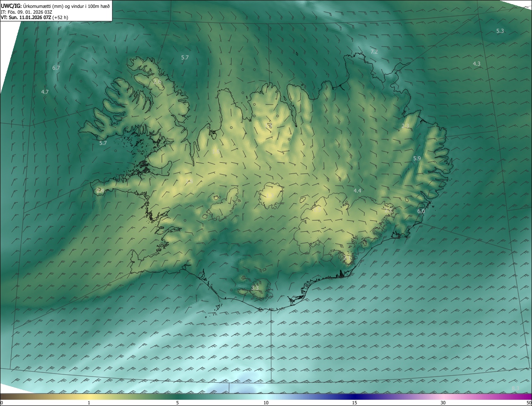Click the 4.3 precipitation value on the map
Viewport: 532px width, 406px height.
tap(477, 64)
